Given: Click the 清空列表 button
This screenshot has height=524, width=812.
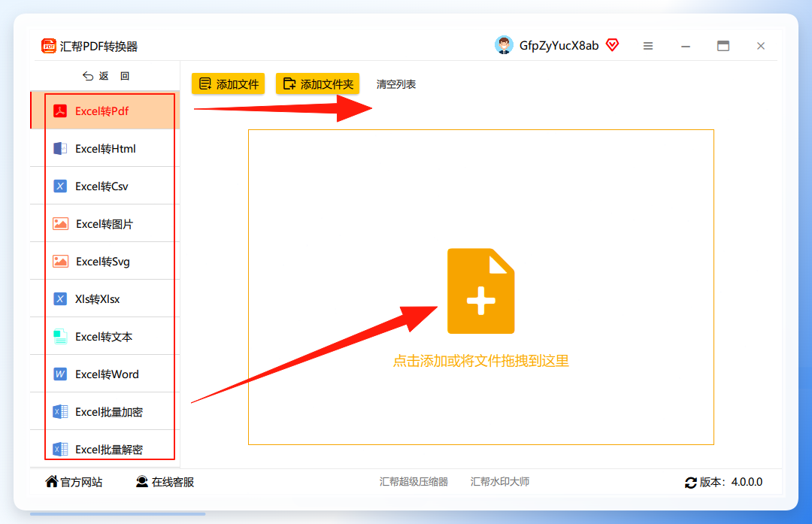Looking at the screenshot, I should (x=396, y=84).
